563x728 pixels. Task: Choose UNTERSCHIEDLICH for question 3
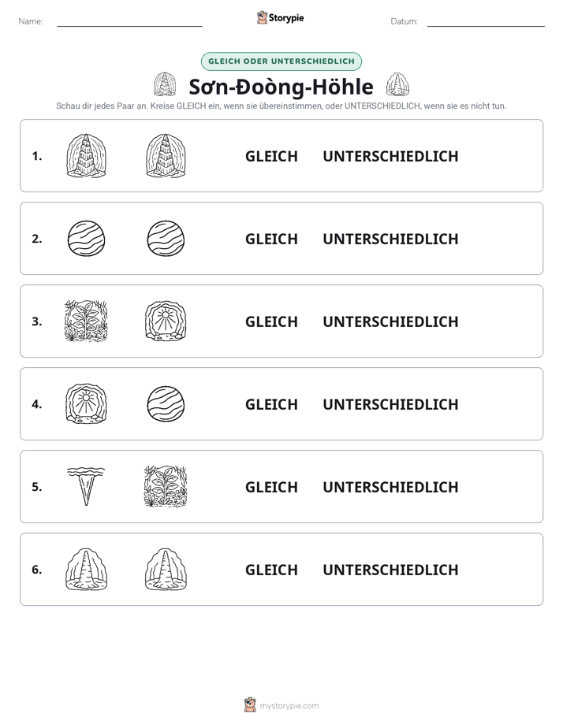390,321
